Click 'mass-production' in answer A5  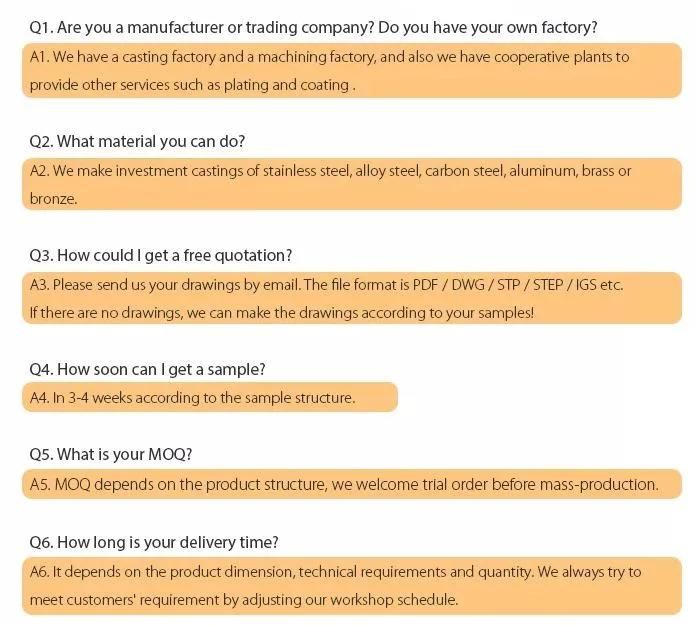(x=598, y=484)
